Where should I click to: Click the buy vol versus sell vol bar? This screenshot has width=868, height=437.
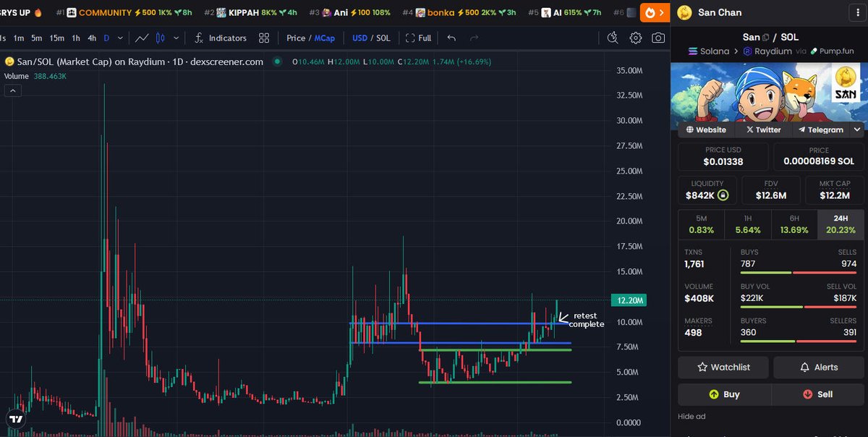point(799,307)
